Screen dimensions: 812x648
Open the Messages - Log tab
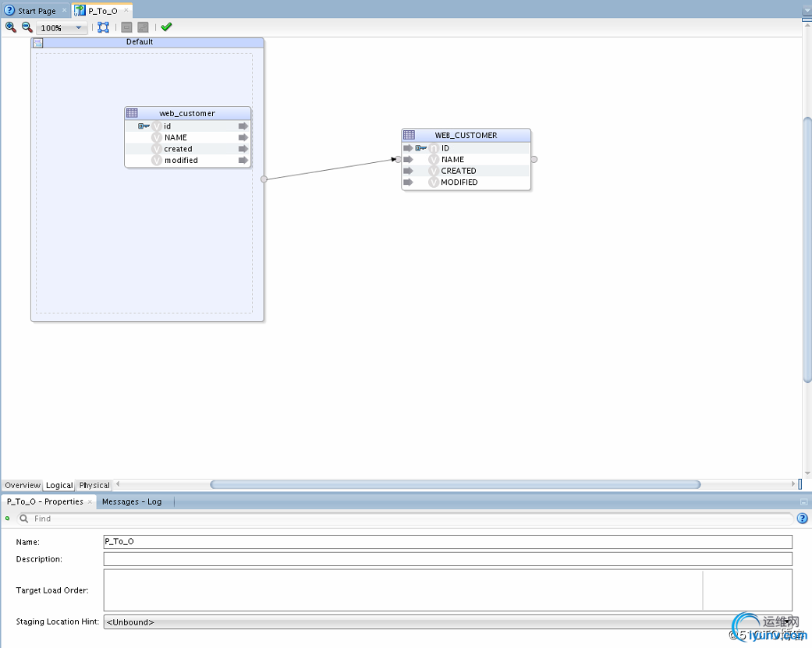tap(132, 501)
